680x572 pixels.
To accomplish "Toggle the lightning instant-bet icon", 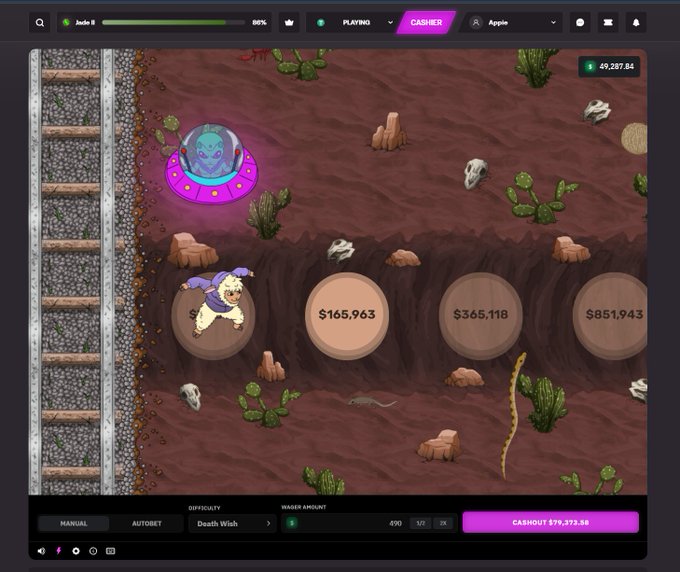I will (59, 551).
